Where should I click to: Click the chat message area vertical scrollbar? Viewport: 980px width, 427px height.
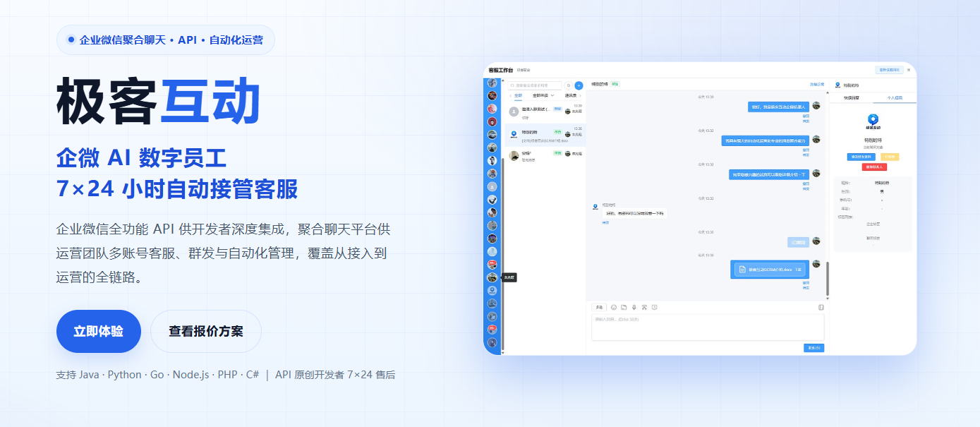(x=828, y=280)
